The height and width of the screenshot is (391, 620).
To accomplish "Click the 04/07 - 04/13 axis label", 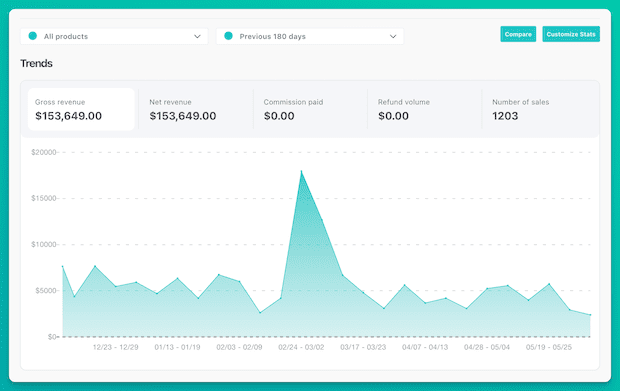I will 425,347.
